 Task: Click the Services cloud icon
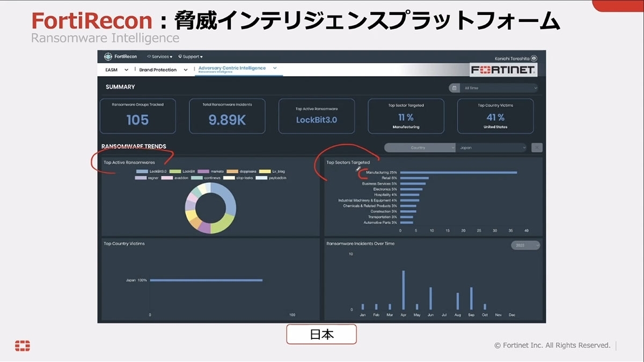(x=149, y=56)
